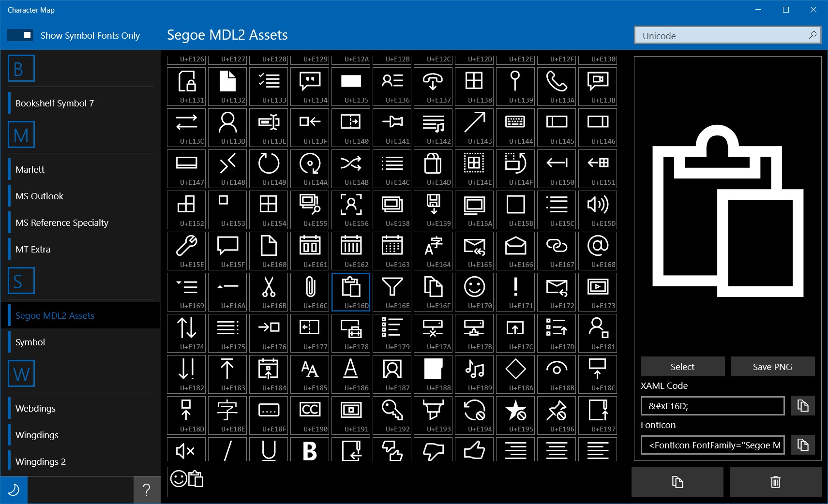Click the FontIcon text field
The height and width of the screenshot is (504, 828).
[x=712, y=445]
